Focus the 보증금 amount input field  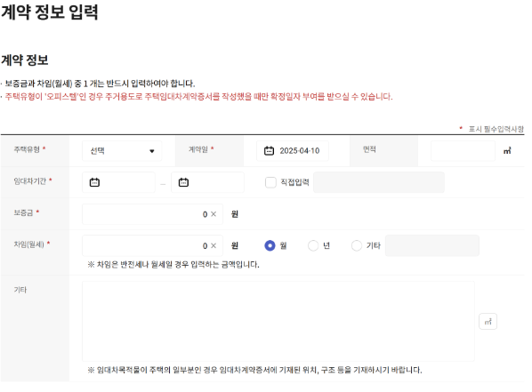pos(152,214)
